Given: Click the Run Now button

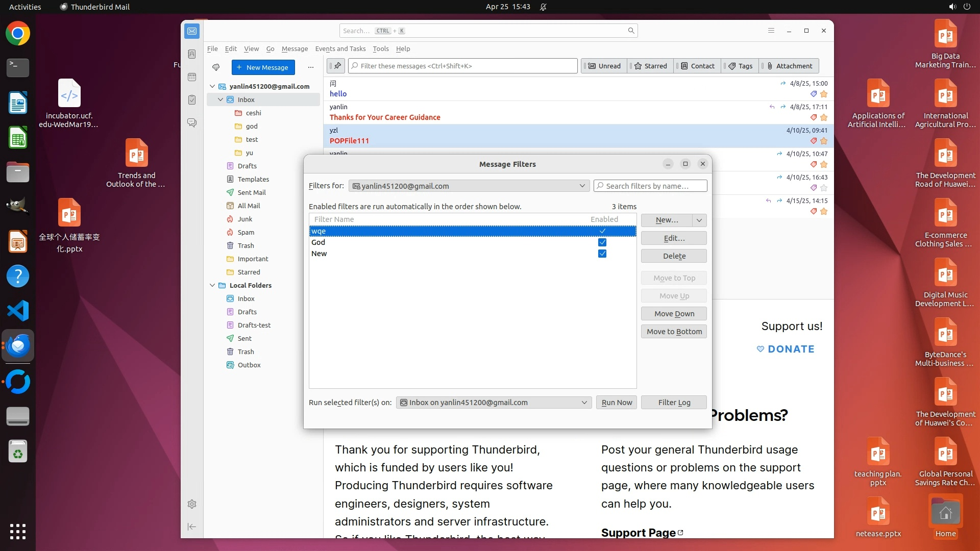Looking at the screenshot, I should pos(616,403).
